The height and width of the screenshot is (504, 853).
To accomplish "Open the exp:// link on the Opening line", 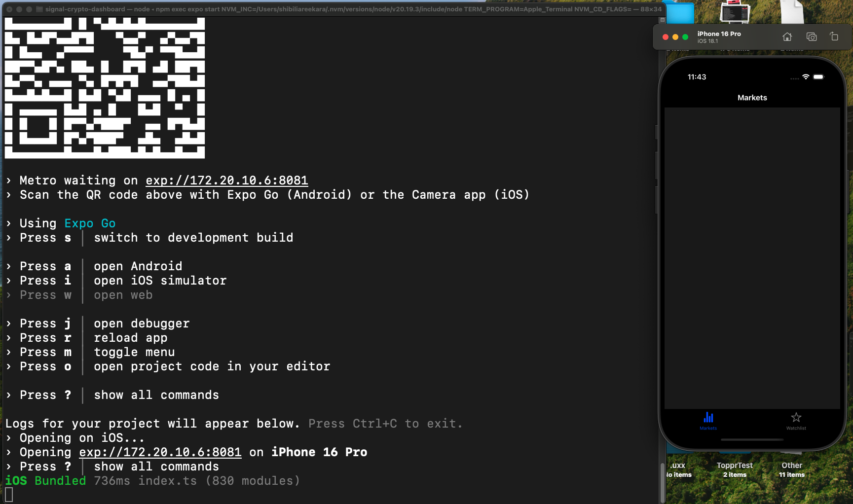I will 160,452.
